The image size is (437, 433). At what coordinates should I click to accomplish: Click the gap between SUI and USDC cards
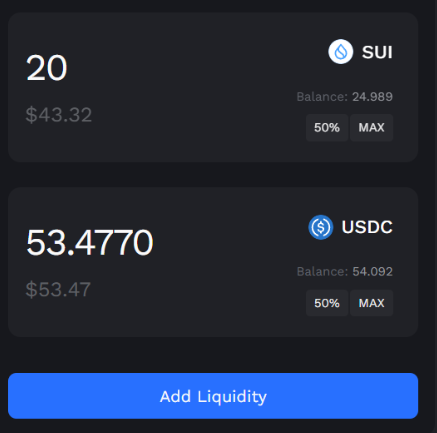[213, 175]
